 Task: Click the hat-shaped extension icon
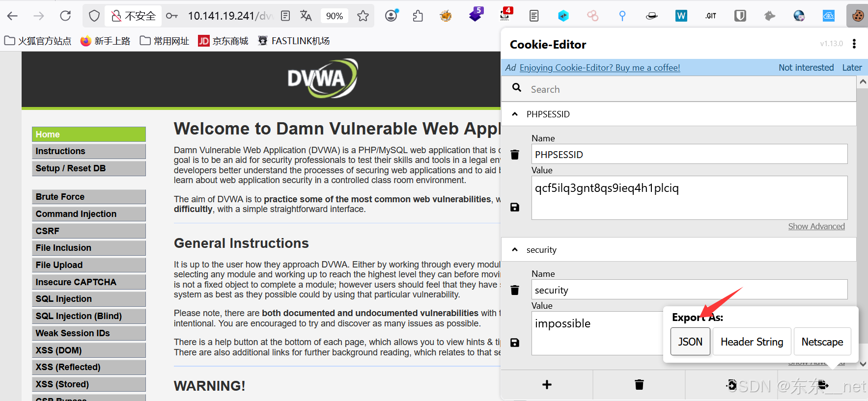coord(652,16)
